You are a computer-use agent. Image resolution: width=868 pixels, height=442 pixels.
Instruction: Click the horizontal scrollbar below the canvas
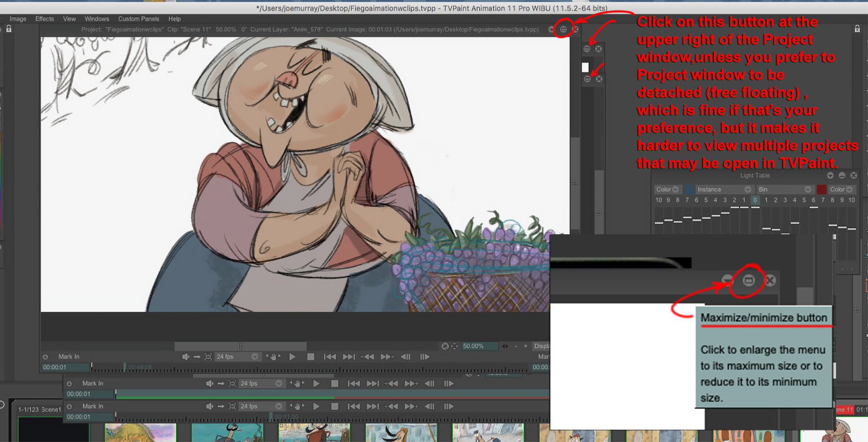click(x=241, y=346)
